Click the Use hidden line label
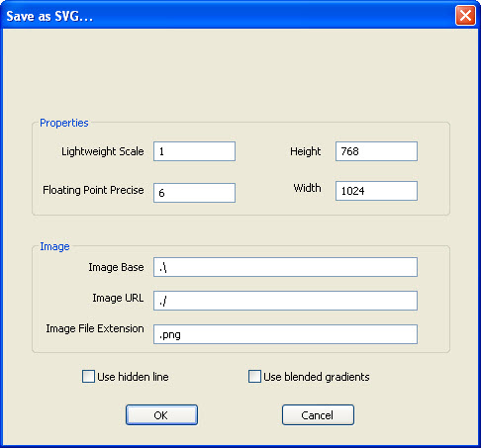The image size is (481, 448). pyautogui.click(x=133, y=377)
